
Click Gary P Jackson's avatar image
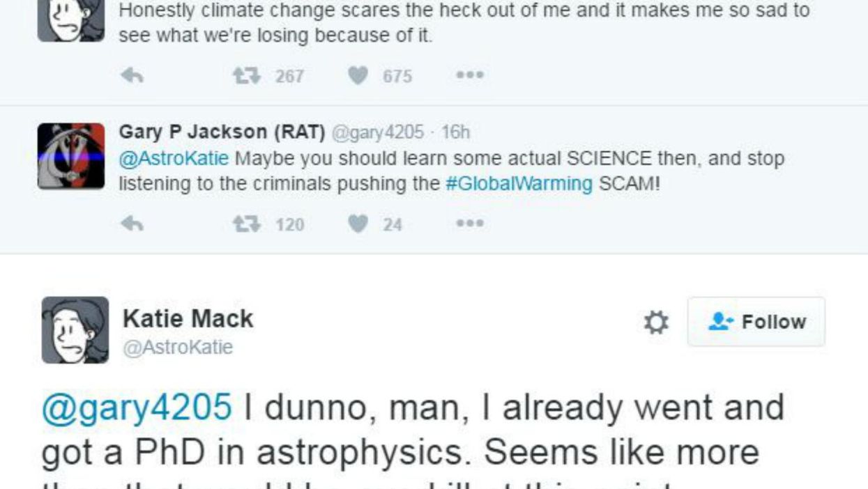click(71, 157)
